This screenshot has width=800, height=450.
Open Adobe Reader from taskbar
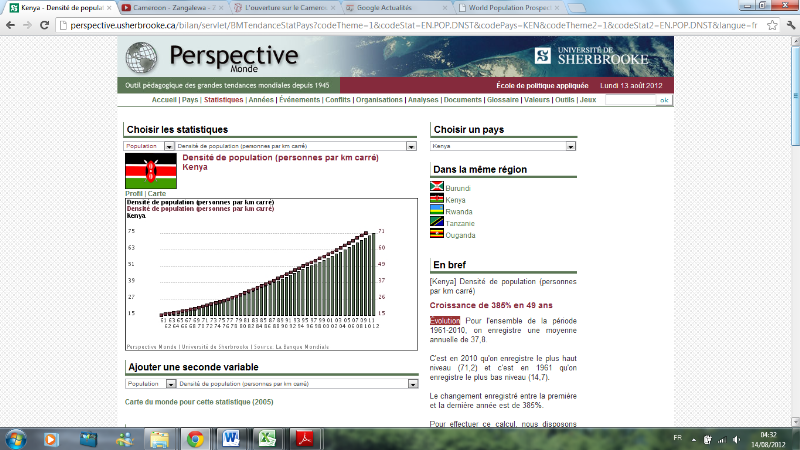(304, 439)
